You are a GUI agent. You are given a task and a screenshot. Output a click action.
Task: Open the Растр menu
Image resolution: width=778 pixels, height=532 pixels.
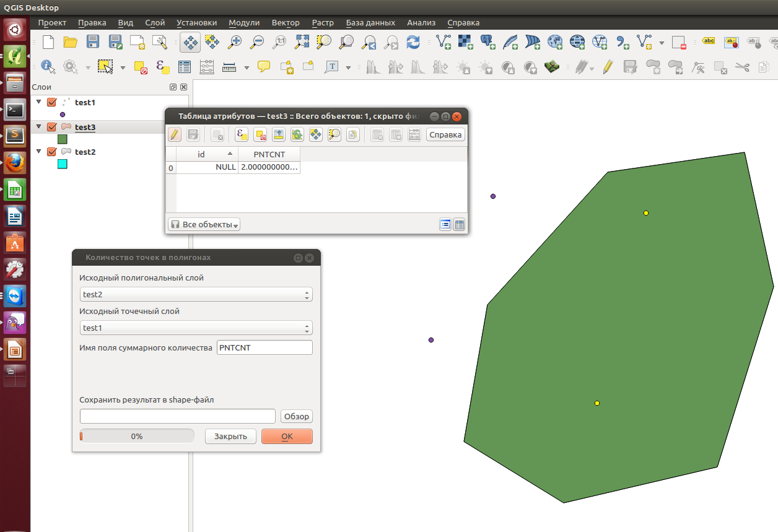click(x=323, y=23)
